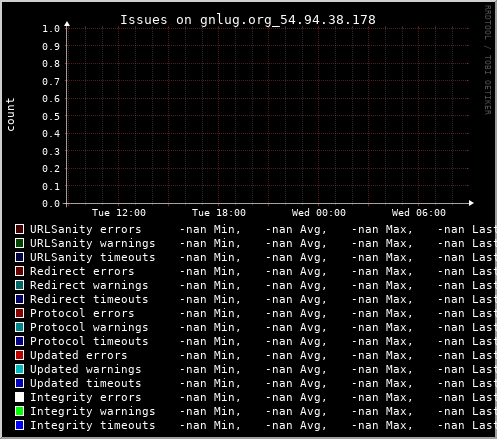This screenshot has height=439, width=497.
Task: Click the URLSanity errors color swatch
Action: 20,229
